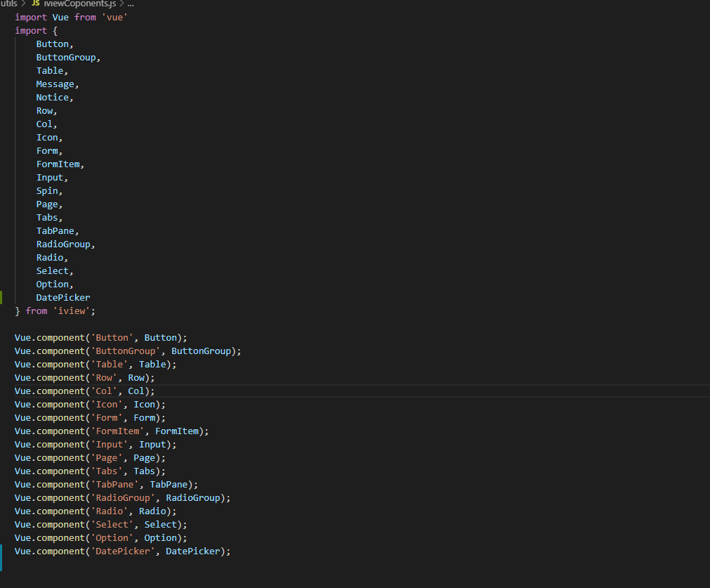
Task: Click Icon in the import list
Action: tap(47, 138)
